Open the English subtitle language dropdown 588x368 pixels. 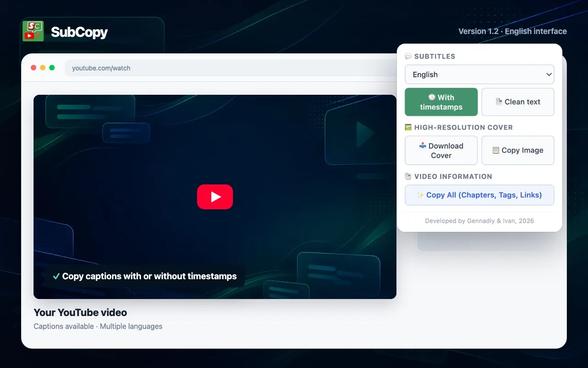coord(479,75)
